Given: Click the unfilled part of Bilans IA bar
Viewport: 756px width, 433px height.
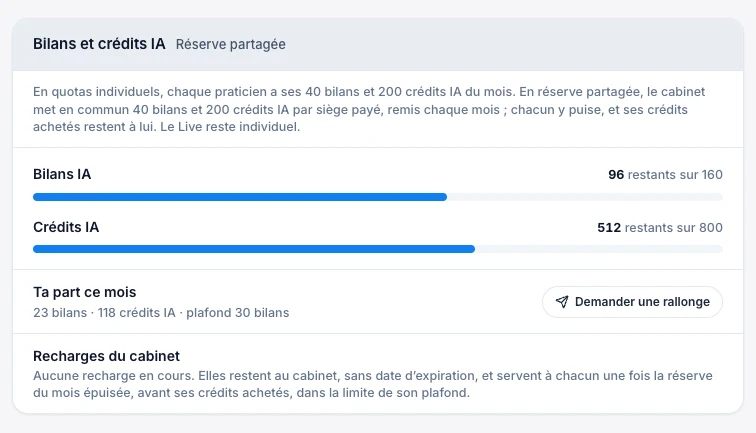Looking at the screenshot, I should [x=584, y=197].
